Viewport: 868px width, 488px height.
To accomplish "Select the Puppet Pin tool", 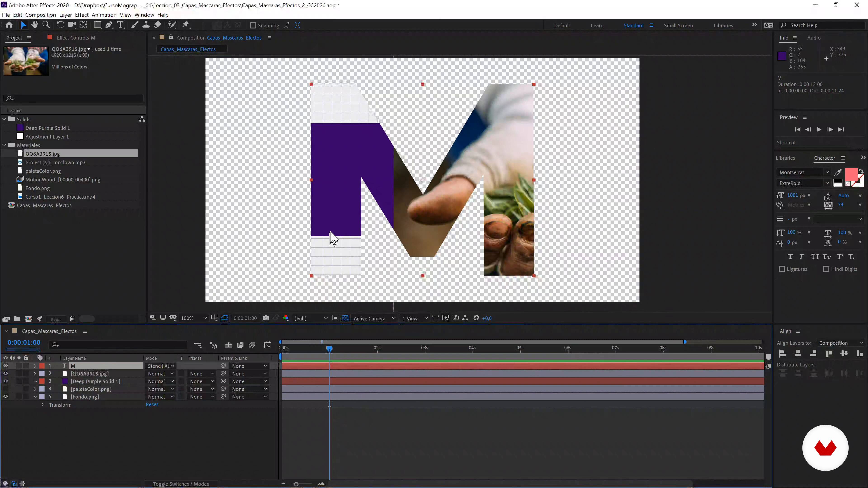I will [x=186, y=25].
